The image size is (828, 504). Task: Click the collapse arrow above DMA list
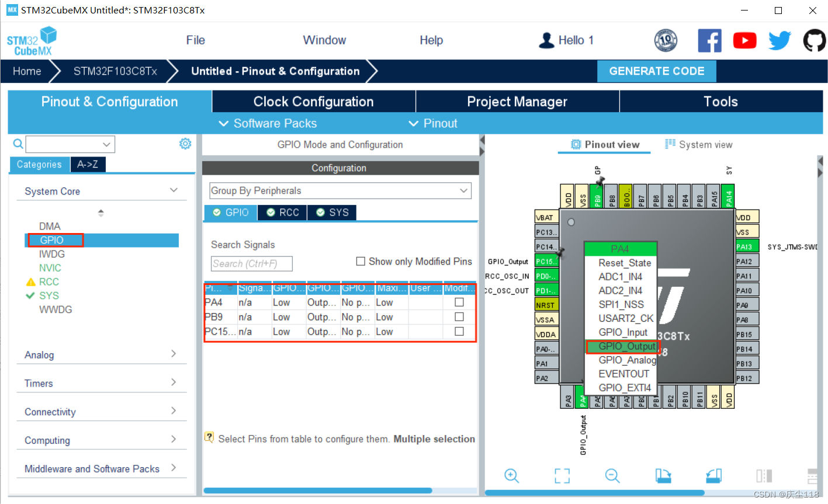(101, 213)
